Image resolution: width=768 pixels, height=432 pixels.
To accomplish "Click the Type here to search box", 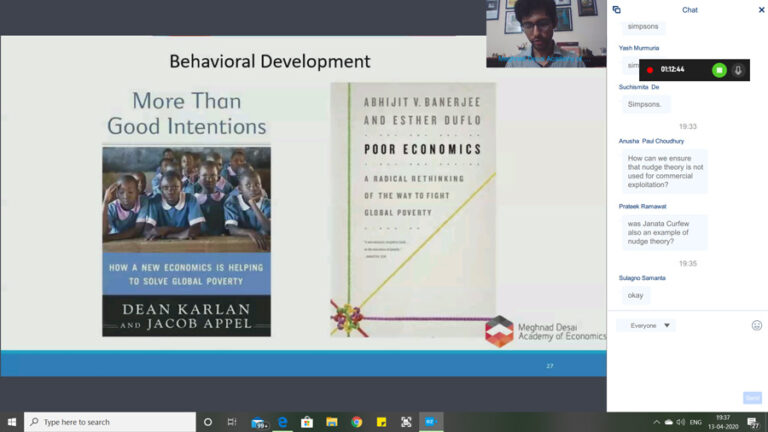I will point(110,422).
